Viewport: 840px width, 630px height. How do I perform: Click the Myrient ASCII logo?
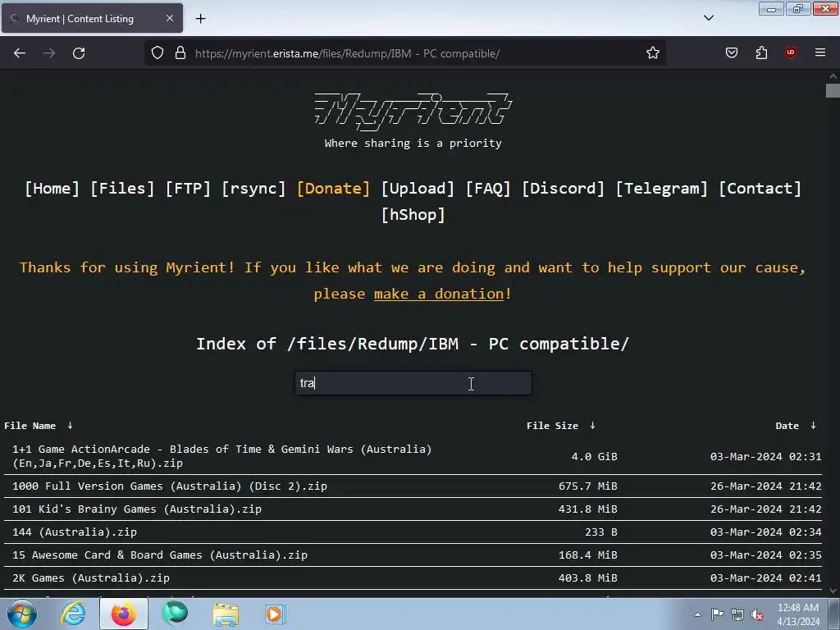(x=413, y=111)
